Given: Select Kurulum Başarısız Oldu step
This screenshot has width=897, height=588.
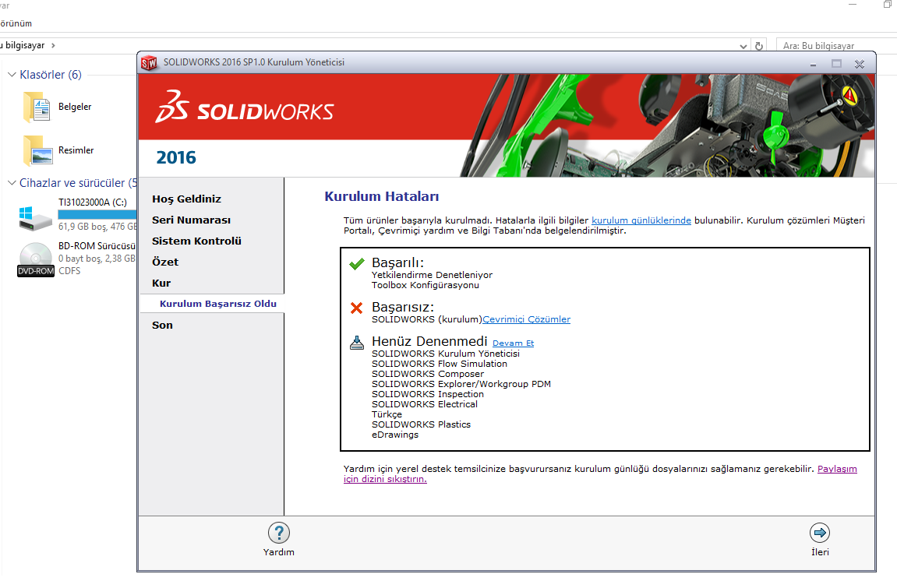Looking at the screenshot, I should [218, 304].
